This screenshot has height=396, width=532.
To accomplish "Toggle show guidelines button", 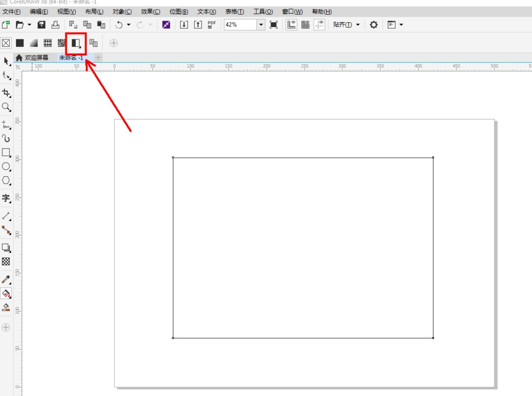I will [x=319, y=25].
